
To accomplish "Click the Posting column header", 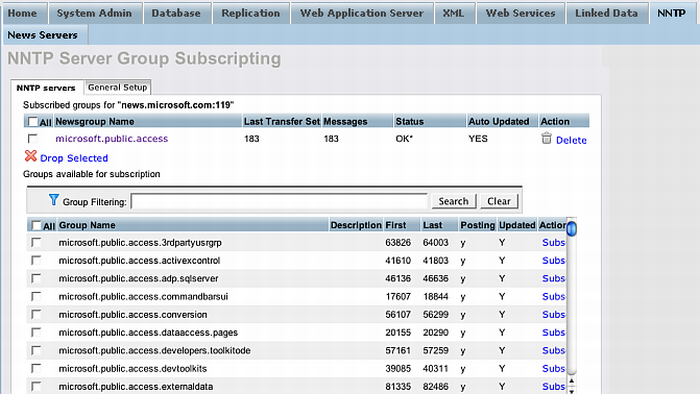I will coord(478,225).
